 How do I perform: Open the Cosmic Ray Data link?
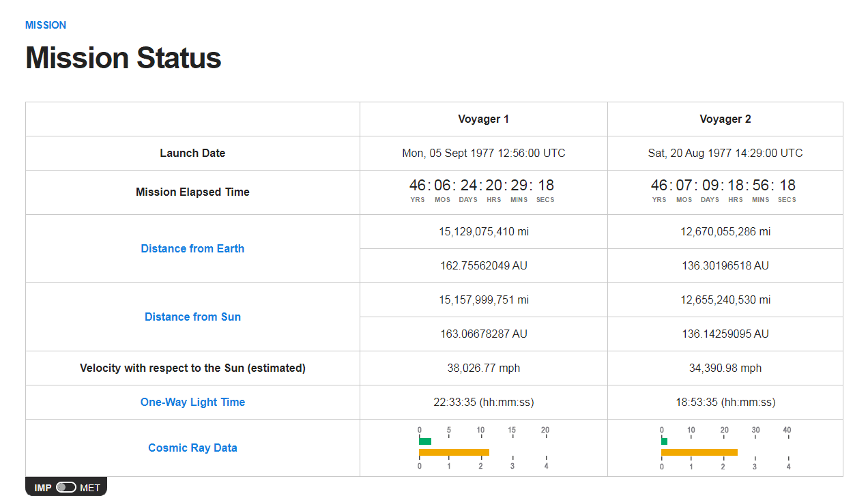pyautogui.click(x=192, y=448)
